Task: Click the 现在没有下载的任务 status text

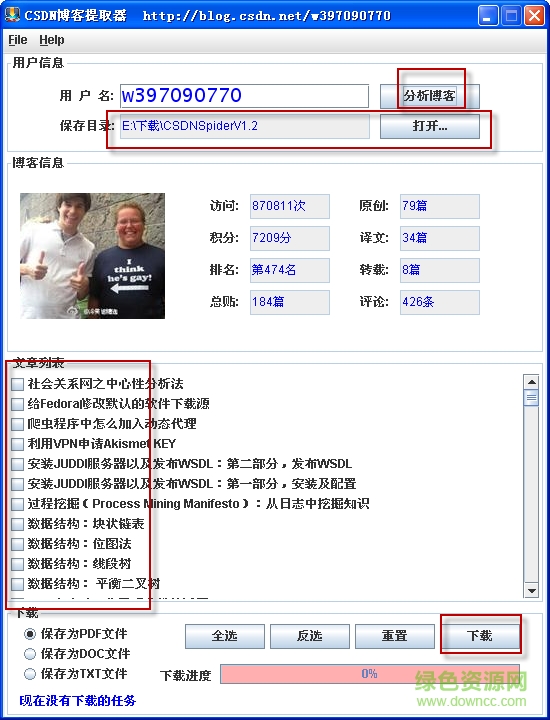Action: coord(78,701)
